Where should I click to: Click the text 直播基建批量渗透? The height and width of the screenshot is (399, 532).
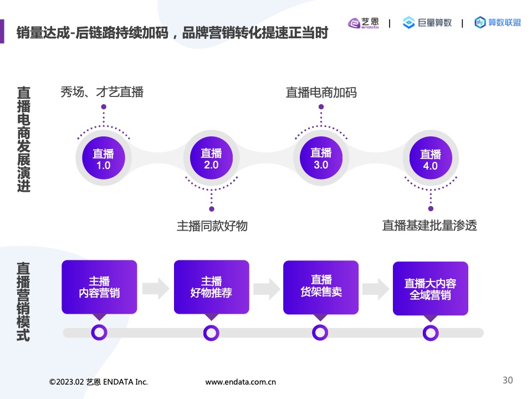pyautogui.click(x=429, y=226)
